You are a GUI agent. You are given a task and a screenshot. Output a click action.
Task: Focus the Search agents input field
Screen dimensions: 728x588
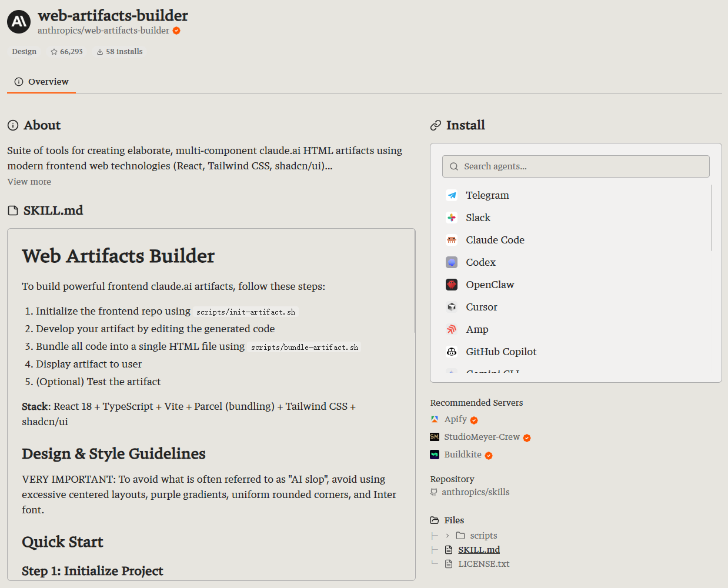click(576, 166)
